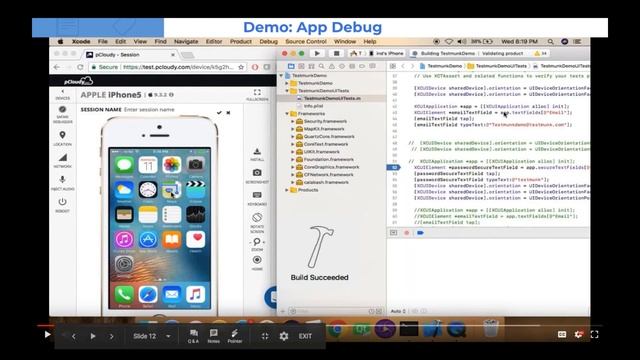Click the Xcode Run (play) button
This screenshot has width=640, height=360.
click(x=317, y=53)
